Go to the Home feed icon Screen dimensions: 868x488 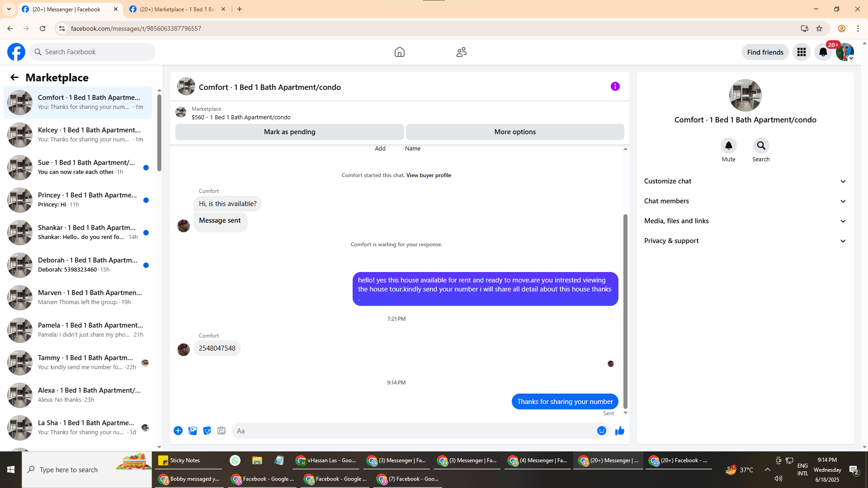coord(399,52)
